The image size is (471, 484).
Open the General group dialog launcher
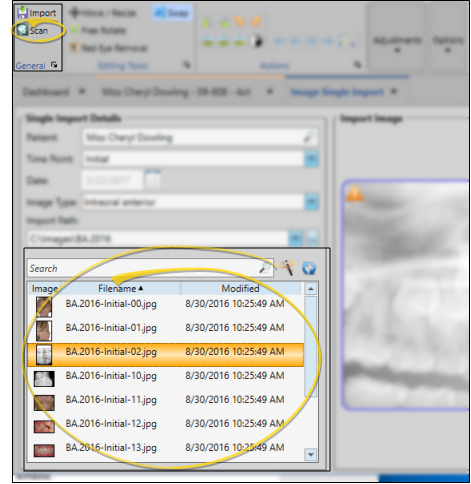54,65
